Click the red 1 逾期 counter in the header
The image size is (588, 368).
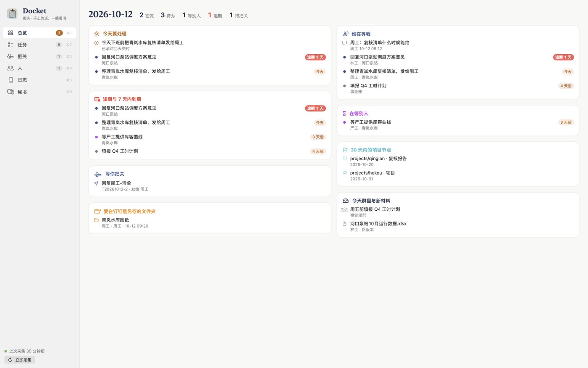tap(215, 15)
